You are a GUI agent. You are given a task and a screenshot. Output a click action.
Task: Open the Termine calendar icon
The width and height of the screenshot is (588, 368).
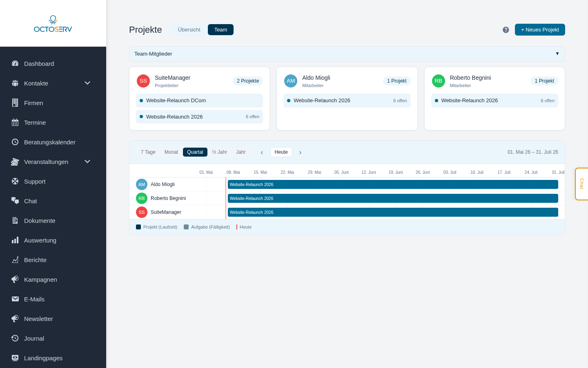pyautogui.click(x=15, y=122)
